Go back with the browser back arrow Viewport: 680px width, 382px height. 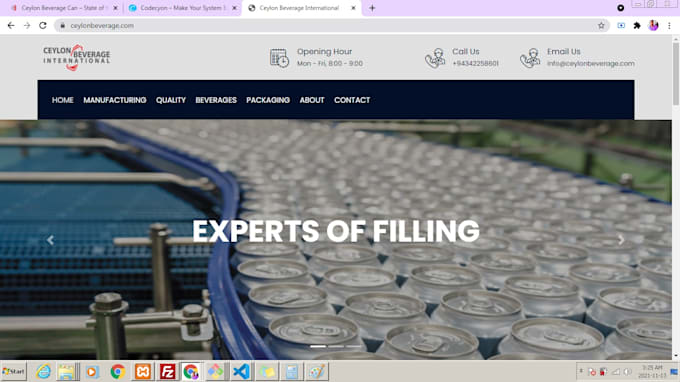click(11, 26)
